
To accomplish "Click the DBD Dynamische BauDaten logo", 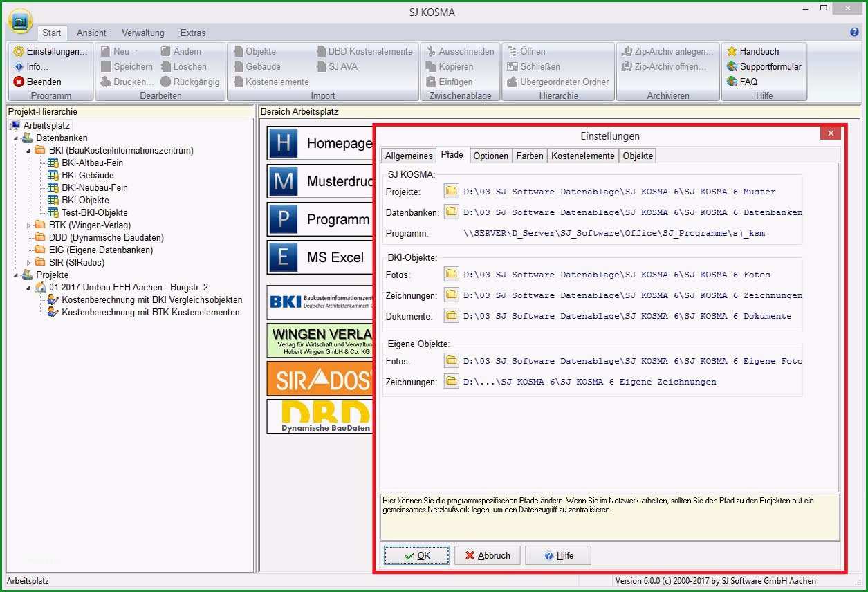I will pyautogui.click(x=320, y=416).
